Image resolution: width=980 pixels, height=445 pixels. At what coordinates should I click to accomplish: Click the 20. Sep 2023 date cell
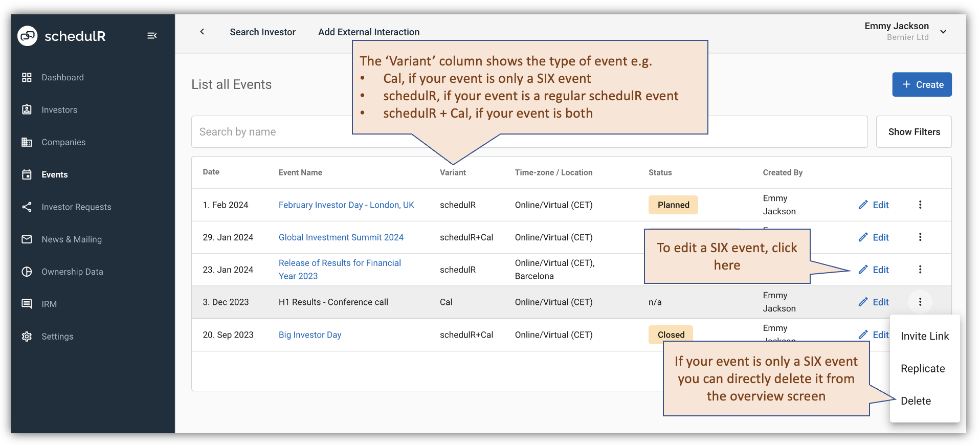click(228, 335)
